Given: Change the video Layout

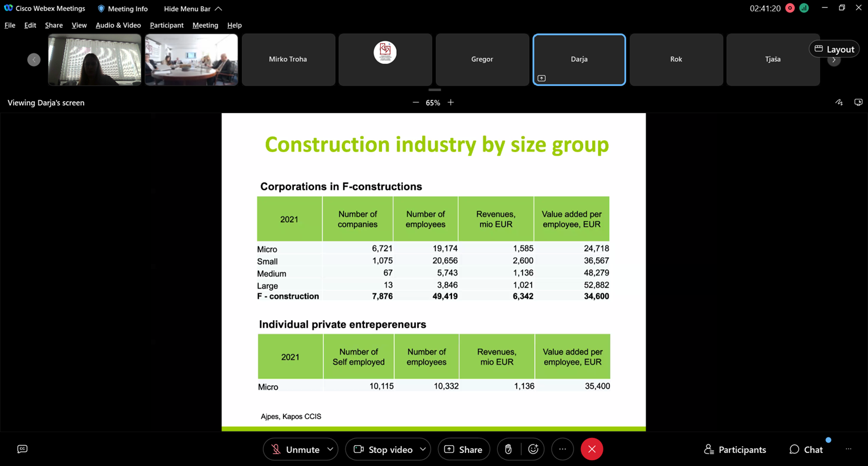Looking at the screenshot, I should (834, 49).
